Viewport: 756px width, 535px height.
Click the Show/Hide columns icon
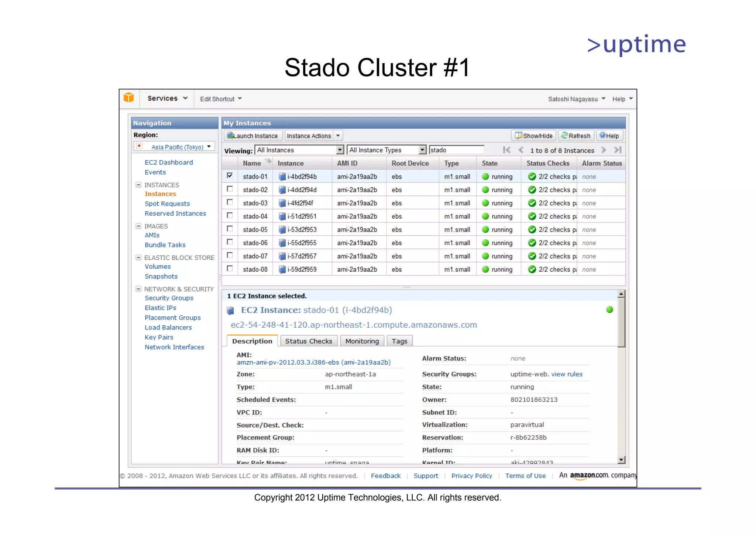pos(519,136)
